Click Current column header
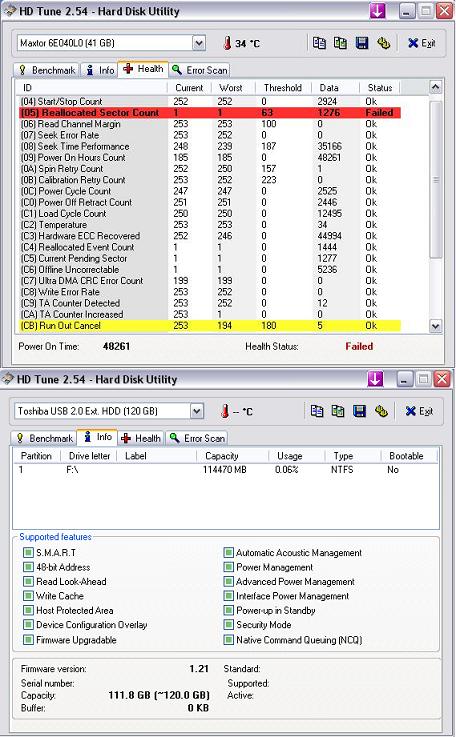456x737 pixels. [189, 87]
